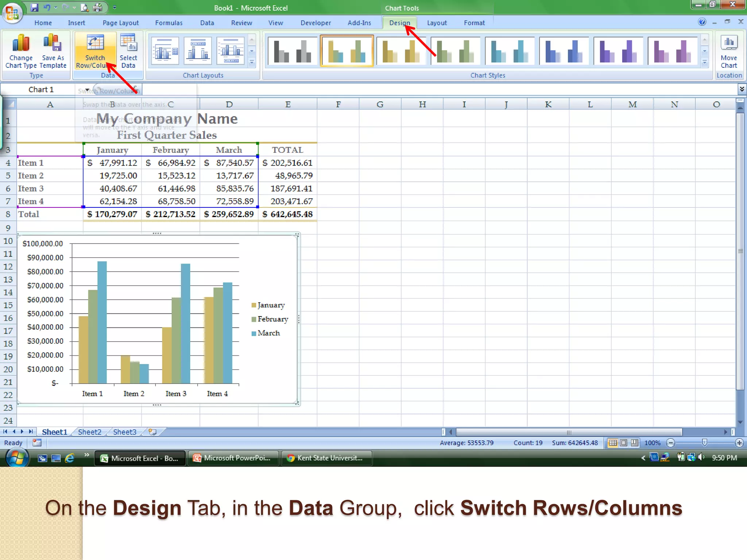
Task: Switch to Sheet3 worksheet tab
Action: (x=124, y=432)
